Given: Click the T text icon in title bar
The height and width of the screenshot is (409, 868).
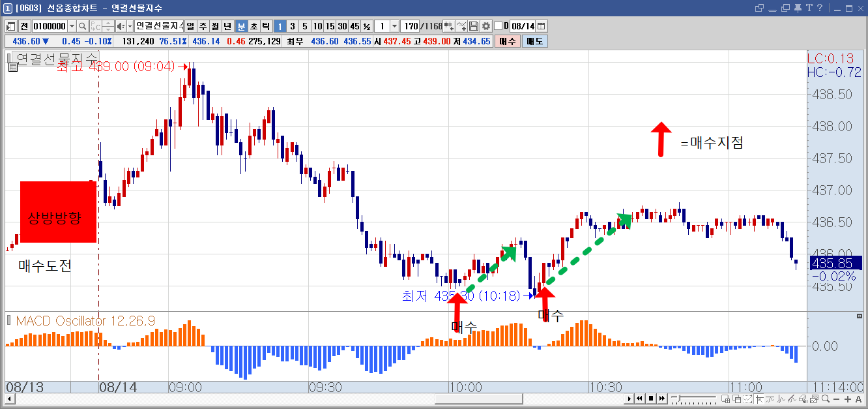Looking at the screenshot, I should pos(809,8).
